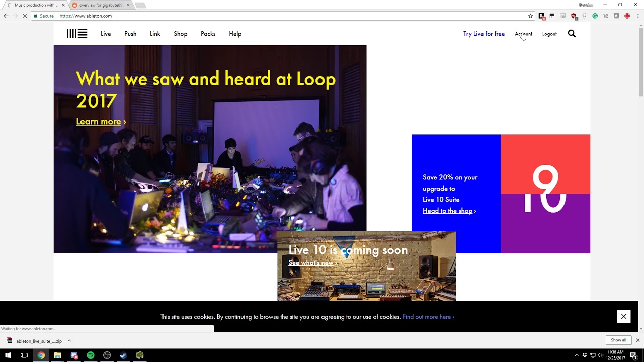Click Learn more about Loop 2017
The height and width of the screenshot is (362, 644).
(x=101, y=121)
